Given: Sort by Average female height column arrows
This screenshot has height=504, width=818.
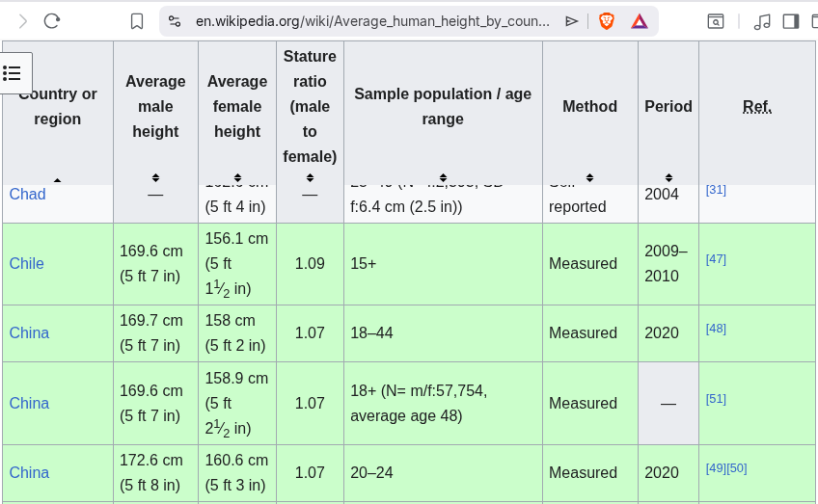Looking at the screenshot, I should (237, 177).
